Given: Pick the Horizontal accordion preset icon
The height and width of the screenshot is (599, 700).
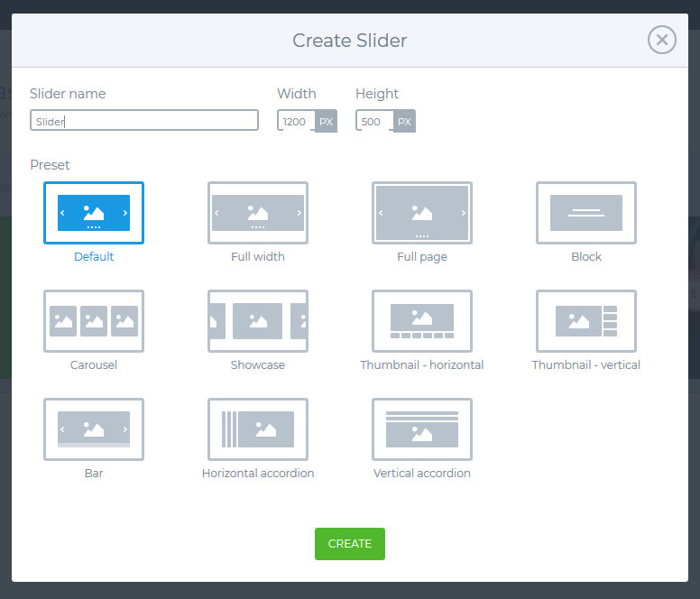Looking at the screenshot, I should [x=258, y=429].
